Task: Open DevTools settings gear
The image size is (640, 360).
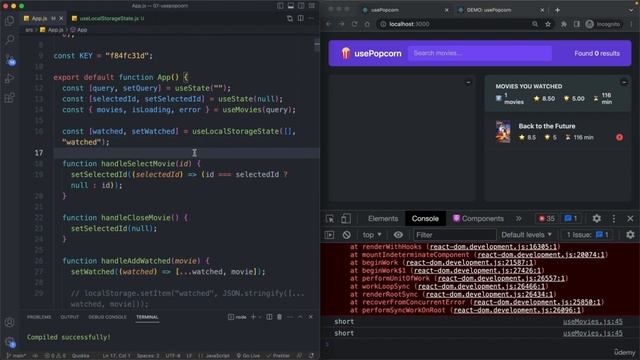Action: point(596,219)
